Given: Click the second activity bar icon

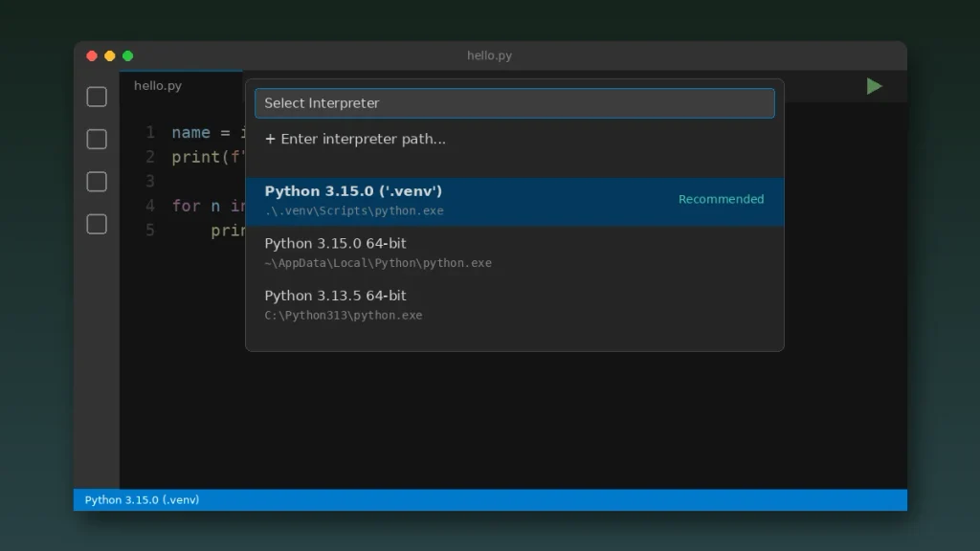Looking at the screenshot, I should (x=97, y=140).
